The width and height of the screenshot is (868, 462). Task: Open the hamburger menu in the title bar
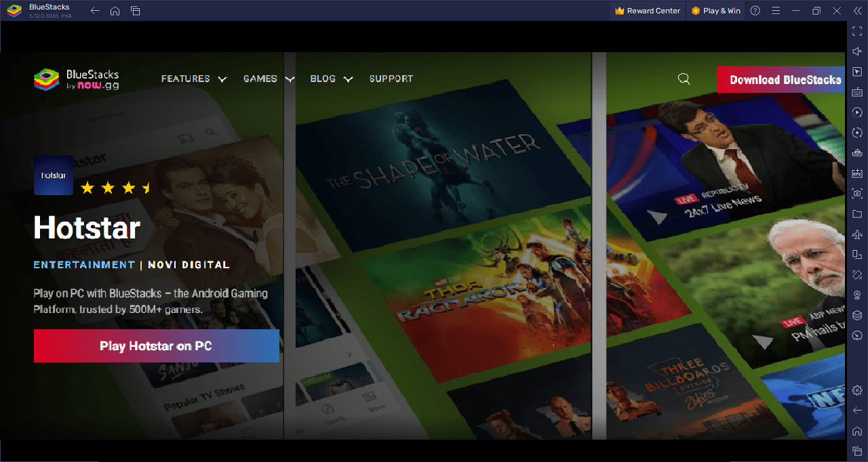[776, 10]
